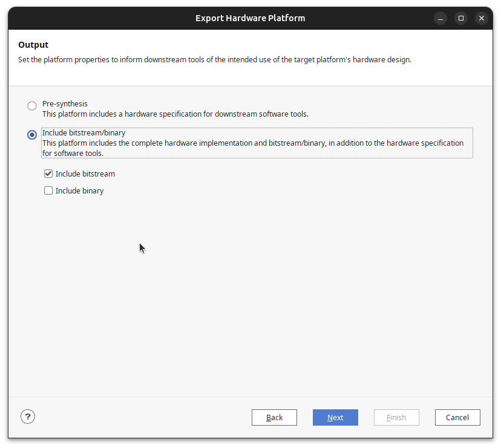Enable the Include binary checkbox
This screenshot has width=501, height=448.
coord(48,190)
